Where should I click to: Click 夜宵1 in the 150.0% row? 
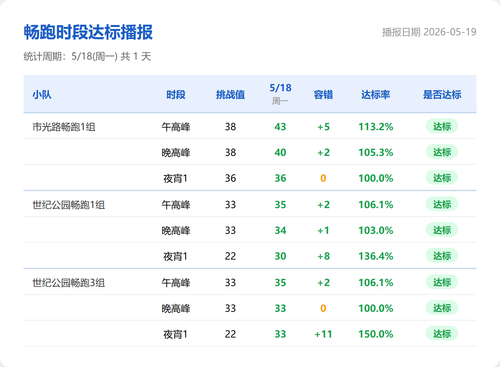coord(176,334)
